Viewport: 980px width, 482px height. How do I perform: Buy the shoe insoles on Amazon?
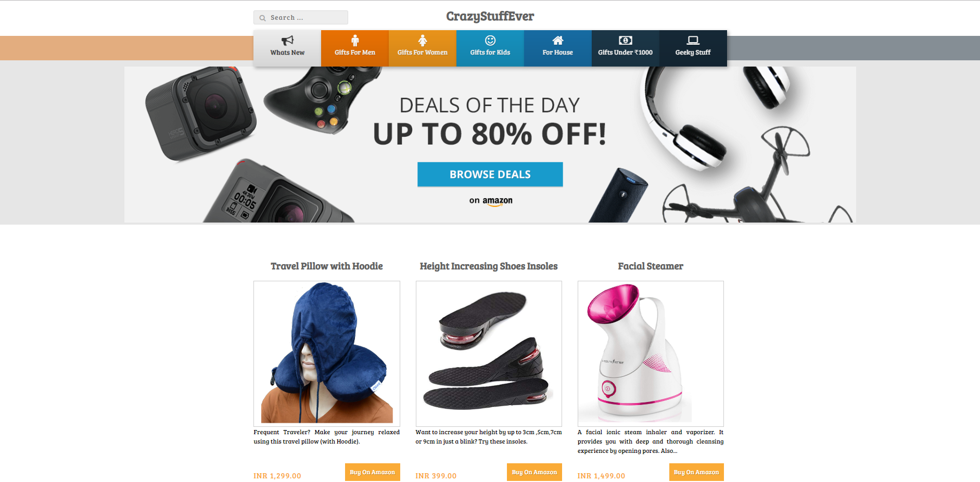pos(534,472)
